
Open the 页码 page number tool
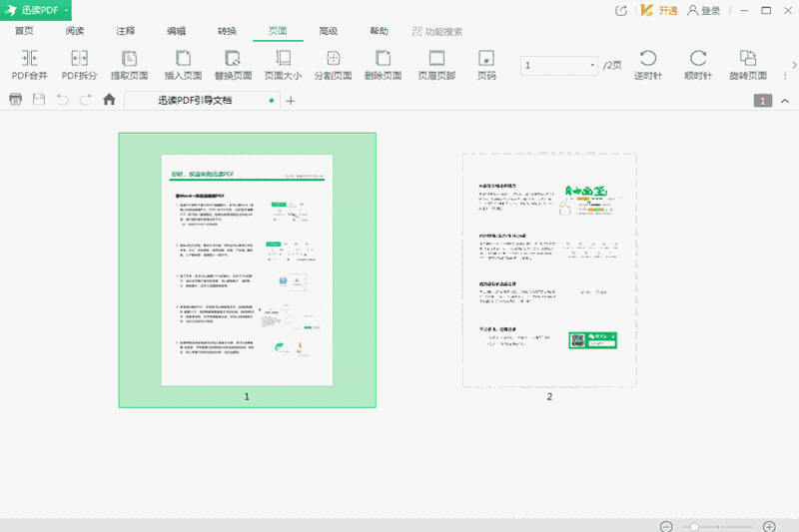pos(486,65)
